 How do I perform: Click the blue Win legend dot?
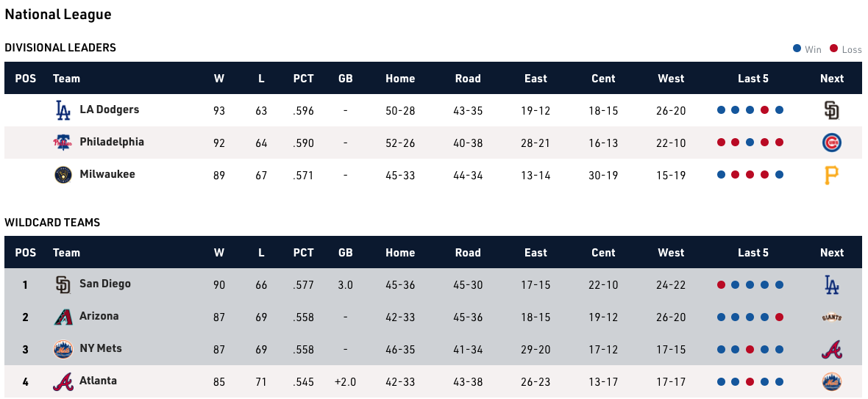click(x=797, y=49)
